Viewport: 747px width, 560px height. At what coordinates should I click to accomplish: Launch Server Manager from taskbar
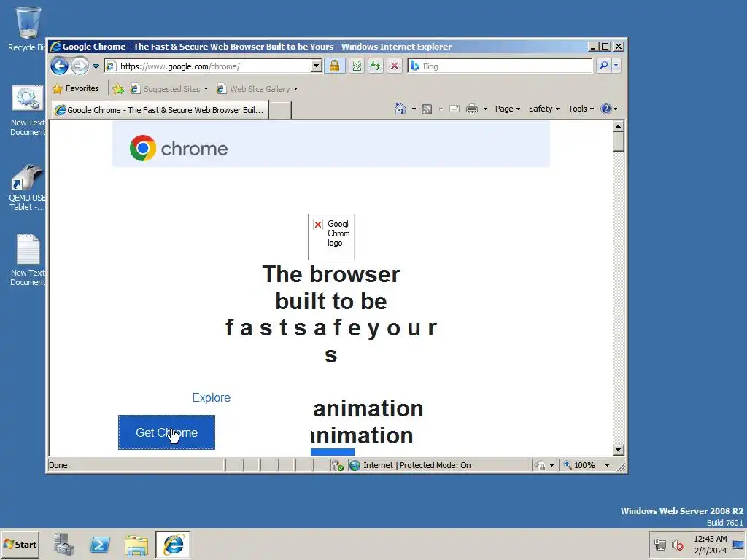[64, 545]
